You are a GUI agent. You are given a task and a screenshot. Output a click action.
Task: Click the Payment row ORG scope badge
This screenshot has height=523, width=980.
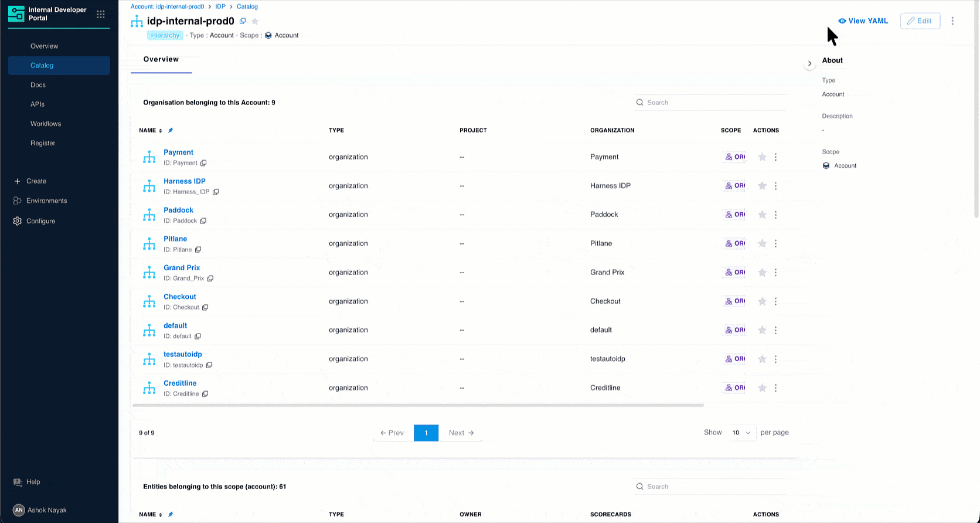[734, 157]
